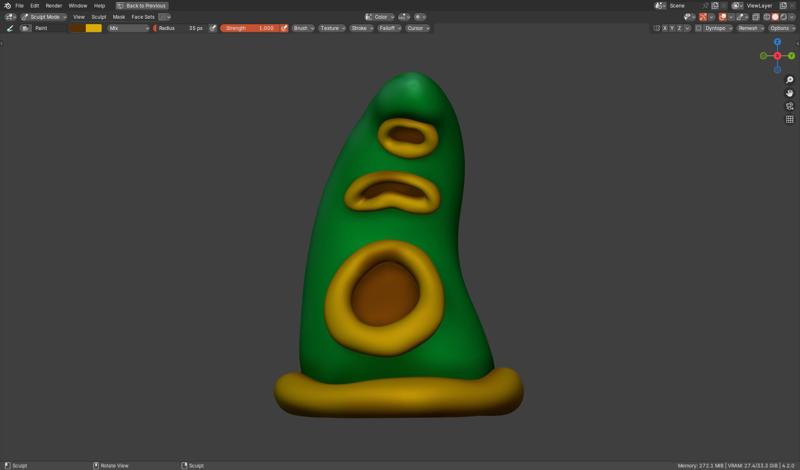
Task: Open the Remesh settings popover
Action: point(750,28)
